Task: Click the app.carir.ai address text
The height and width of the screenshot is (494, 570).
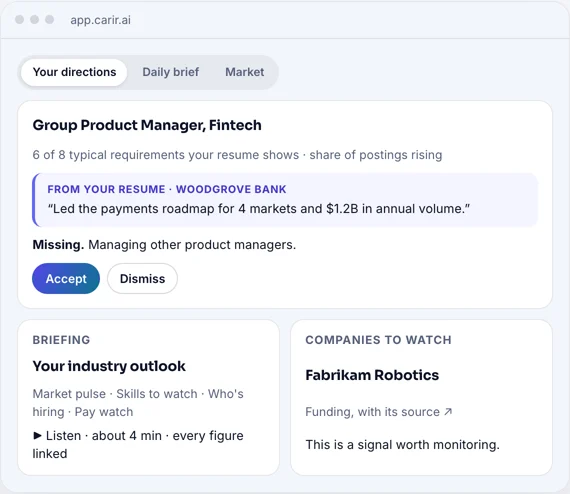Action: click(101, 20)
